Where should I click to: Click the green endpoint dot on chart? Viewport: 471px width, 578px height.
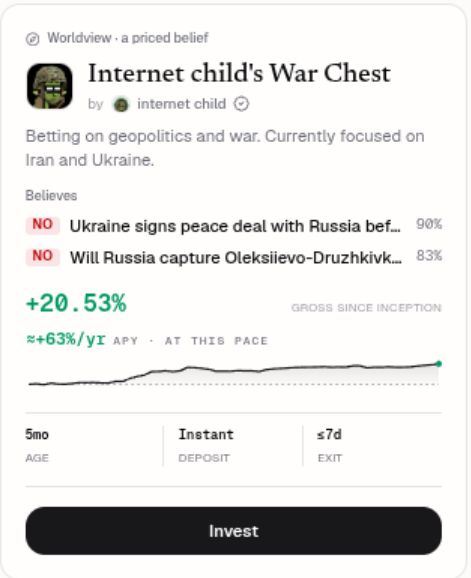[x=439, y=364]
